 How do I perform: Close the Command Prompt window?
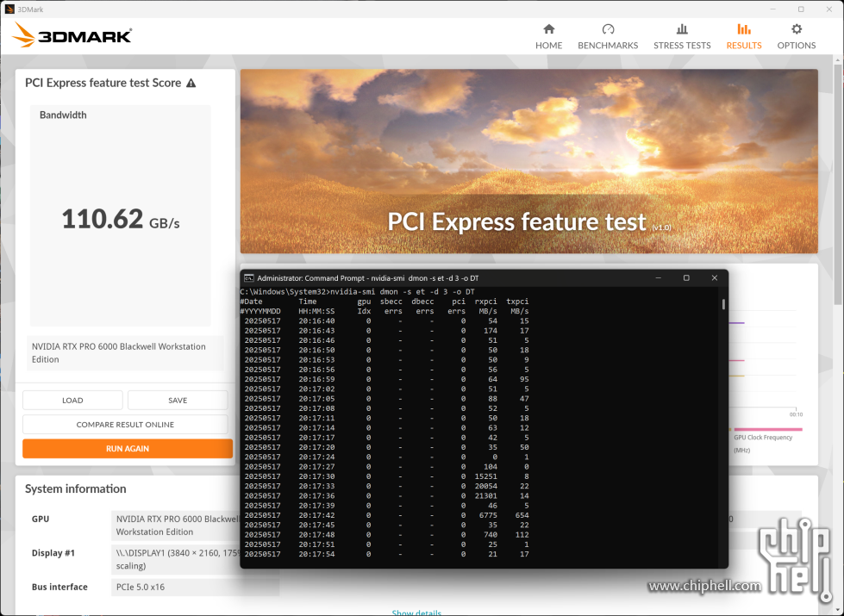(x=715, y=278)
